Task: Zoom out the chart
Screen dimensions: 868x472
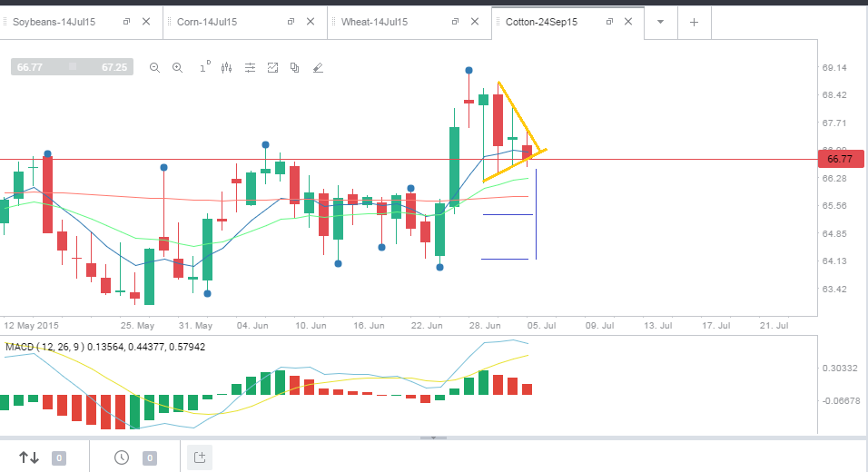Action: (155, 67)
